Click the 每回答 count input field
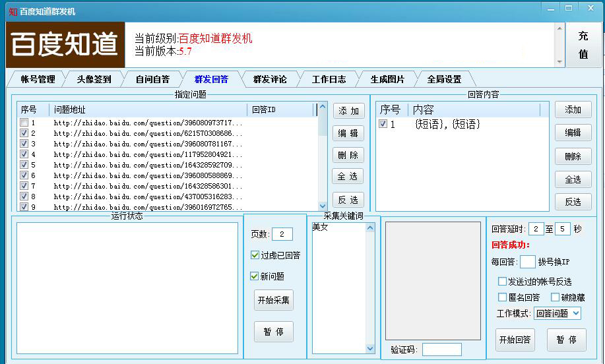Screen dimensions: 605x364 pyautogui.click(x=527, y=262)
